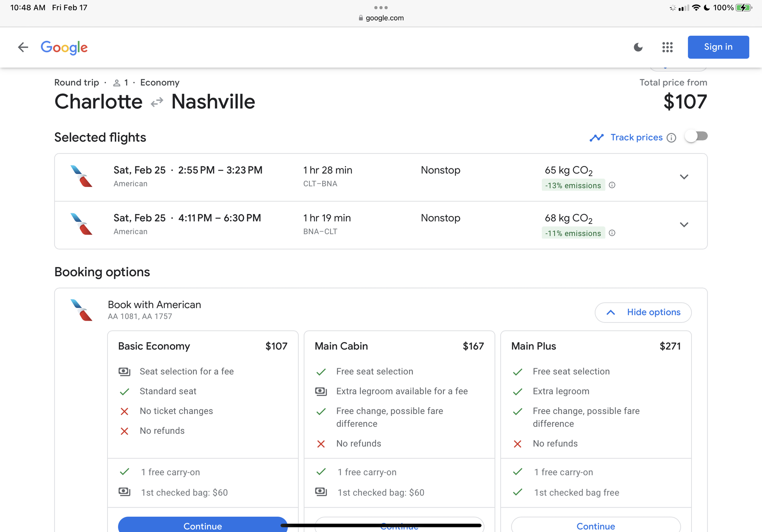
Task: Click the Track prices graph icon
Action: (597, 137)
